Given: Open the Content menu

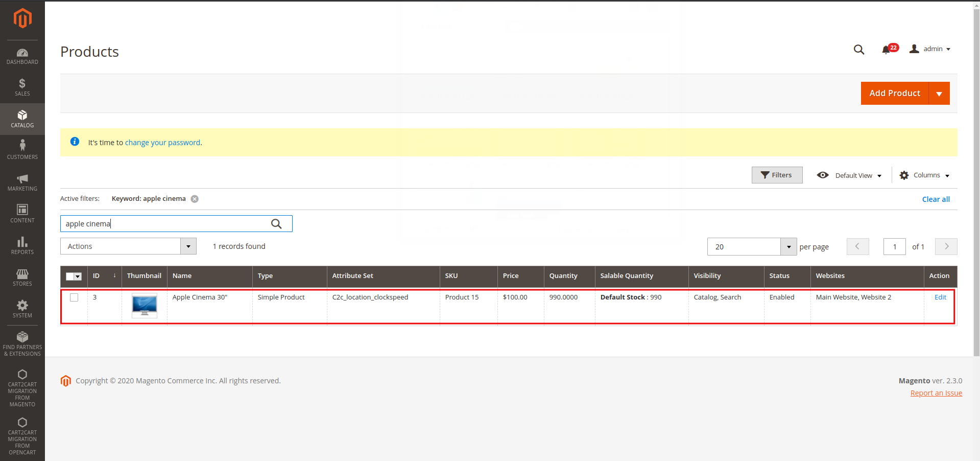Looking at the screenshot, I should coord(22,214).
